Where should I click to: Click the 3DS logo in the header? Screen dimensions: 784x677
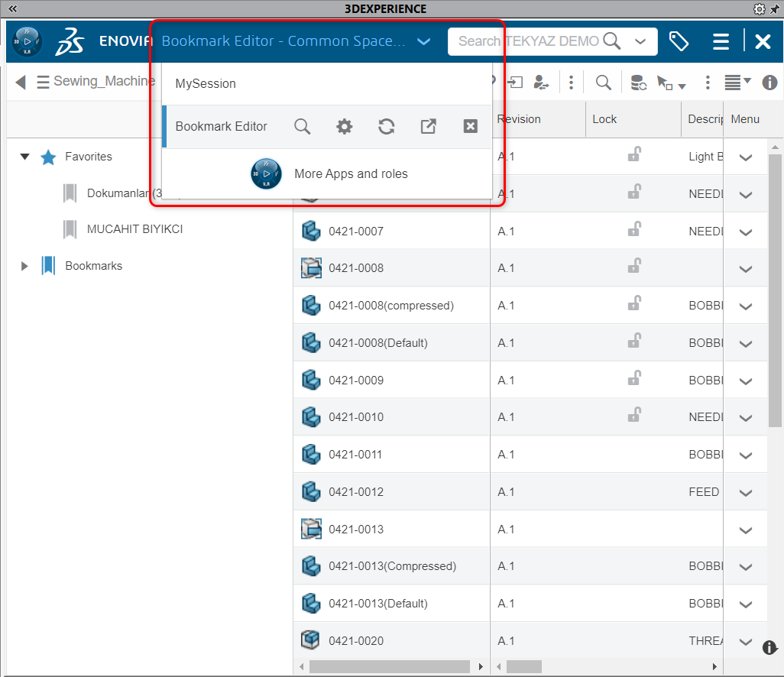[70, 41]
